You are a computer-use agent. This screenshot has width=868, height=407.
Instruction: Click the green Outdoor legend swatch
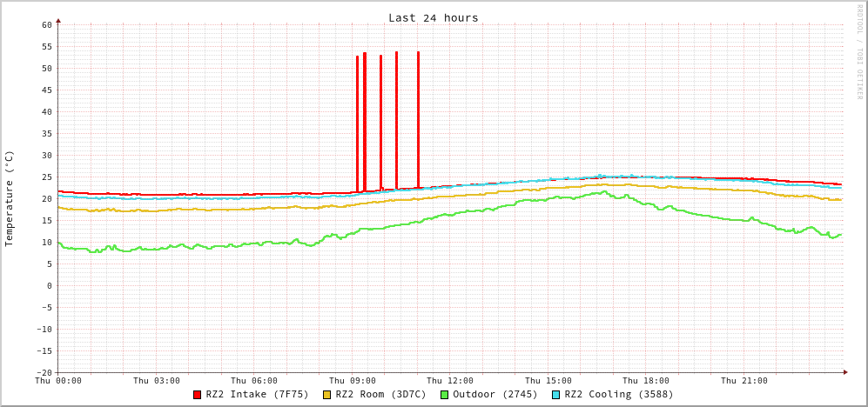coord(444,395)
